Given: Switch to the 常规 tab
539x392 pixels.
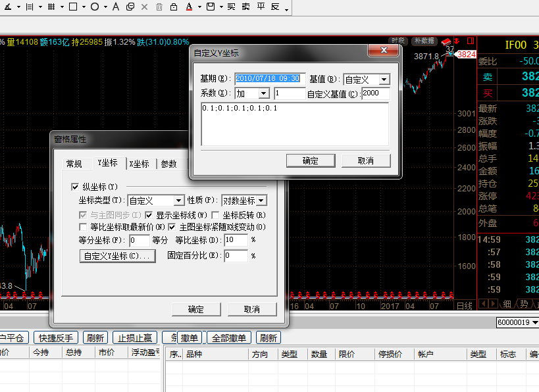Looking at the screenshot, I should 74,164.
